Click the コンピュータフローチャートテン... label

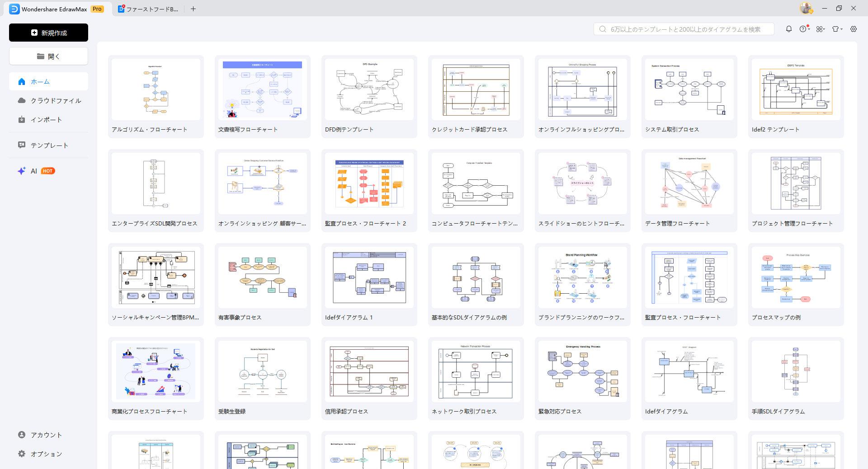[x=475, y=224]
